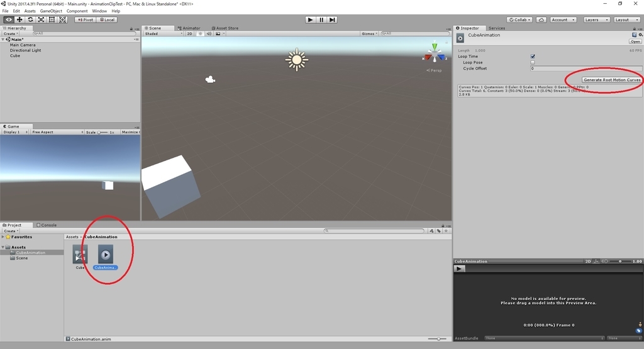Image resolution: width=644 pixels, height=349 pixels.
Task: Click the CubeAnimation clip asset icon
Action: [106, 255]
